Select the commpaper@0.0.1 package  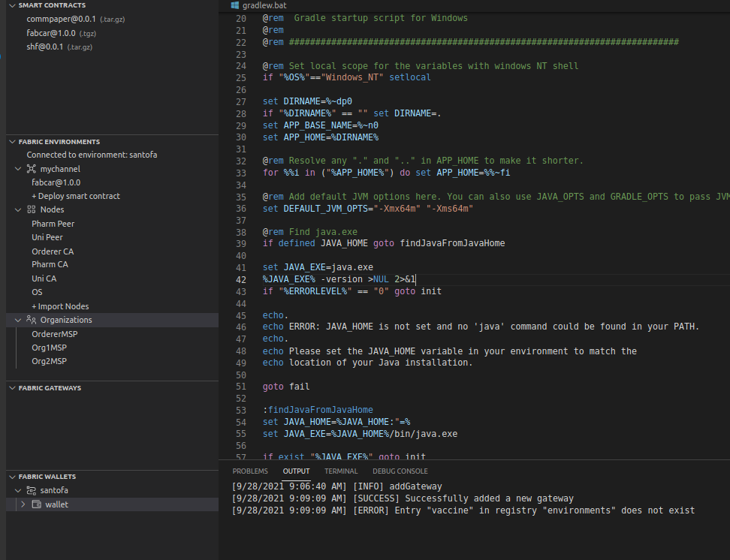click(75, 19)
